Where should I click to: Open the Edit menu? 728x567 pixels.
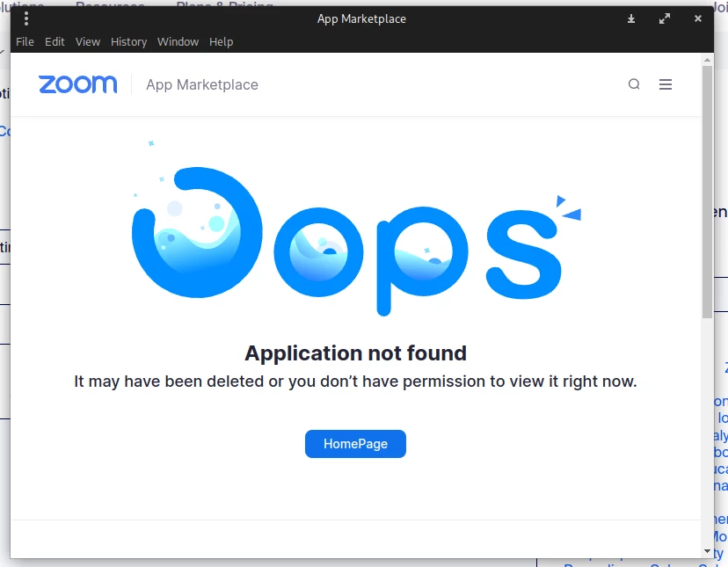(x=55, y=42)
